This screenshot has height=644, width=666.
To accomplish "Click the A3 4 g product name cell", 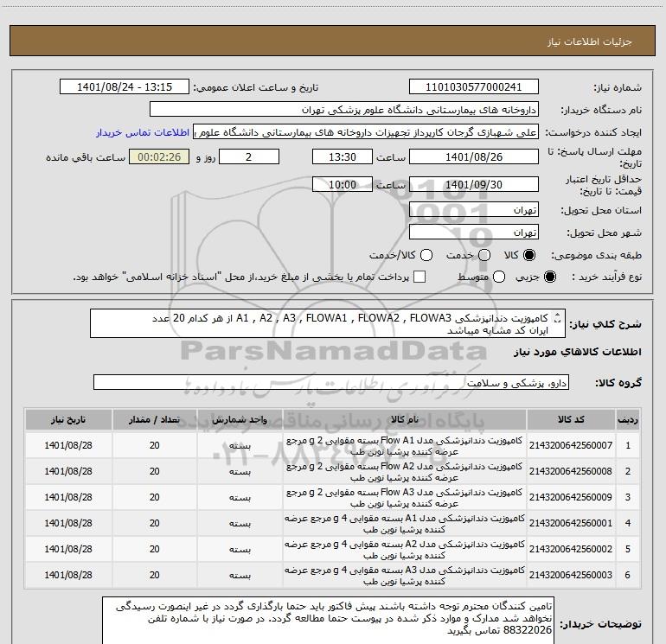I will pos(405,575).
